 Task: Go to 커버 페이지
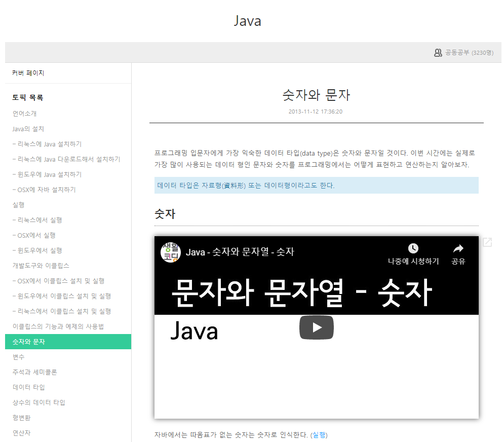point(28,73)
